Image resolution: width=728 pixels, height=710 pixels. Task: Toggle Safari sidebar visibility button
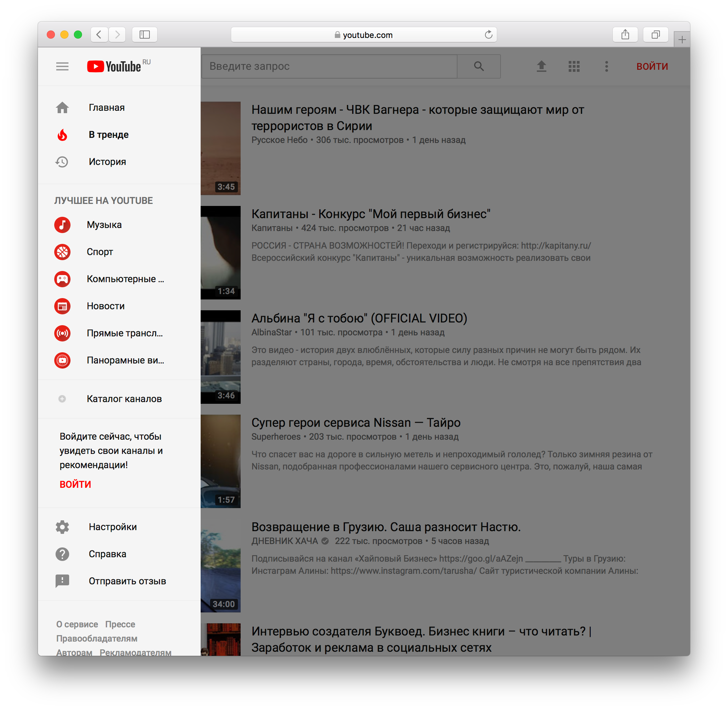[x=144, y=35]
